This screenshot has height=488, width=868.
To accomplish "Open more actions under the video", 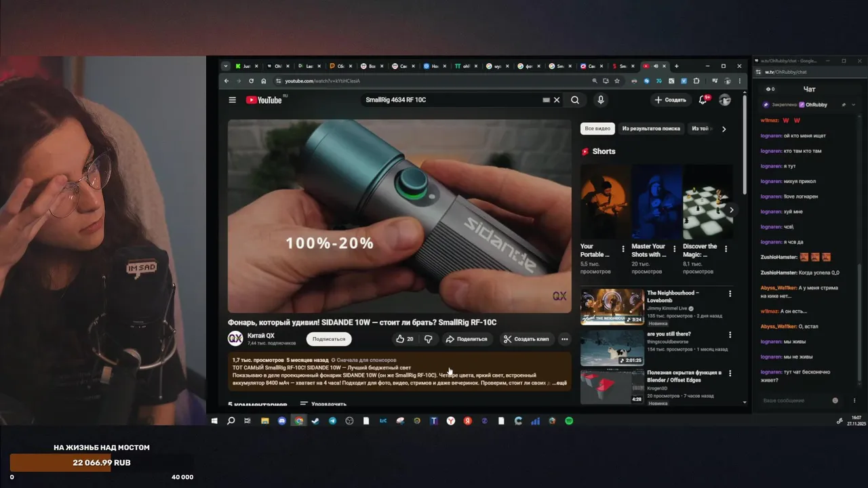I will [x=564, y=339].
